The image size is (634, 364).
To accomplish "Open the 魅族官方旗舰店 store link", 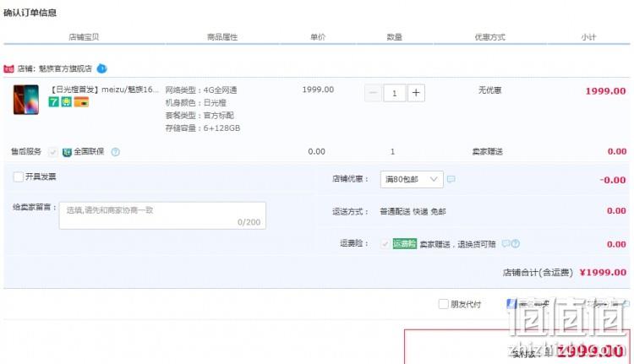I will (x=65, y=68).
